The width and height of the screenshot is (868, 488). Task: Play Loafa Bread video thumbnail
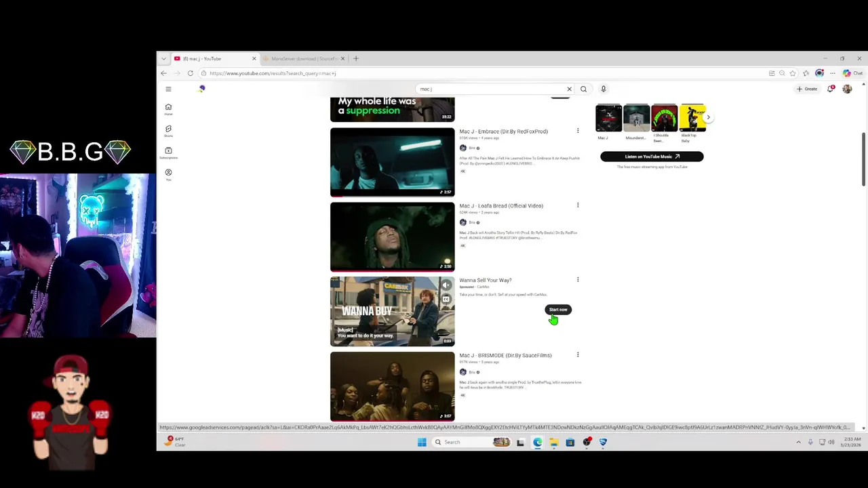pyautogui.click(x=392, y=237)
